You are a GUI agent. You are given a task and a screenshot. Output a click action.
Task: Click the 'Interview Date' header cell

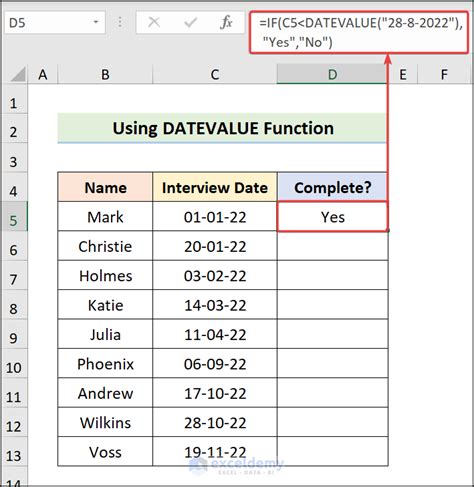click(215, 187)
